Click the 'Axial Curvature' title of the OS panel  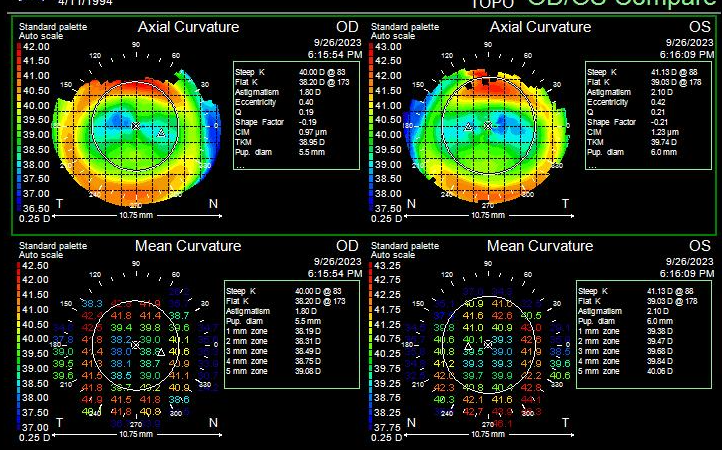tap(540, 27)
